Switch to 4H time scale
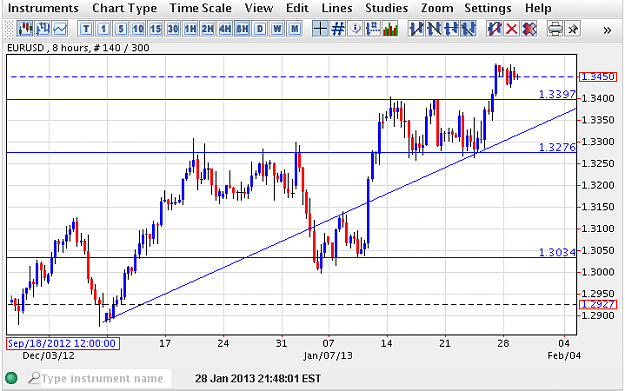 pyautogui.click(x=225, y=29)
